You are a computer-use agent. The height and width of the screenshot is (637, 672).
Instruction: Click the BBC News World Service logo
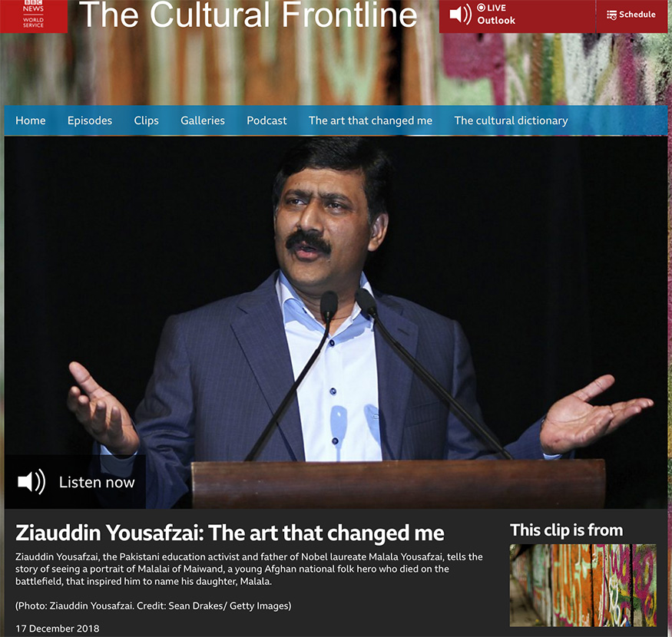tap(34, 15)
